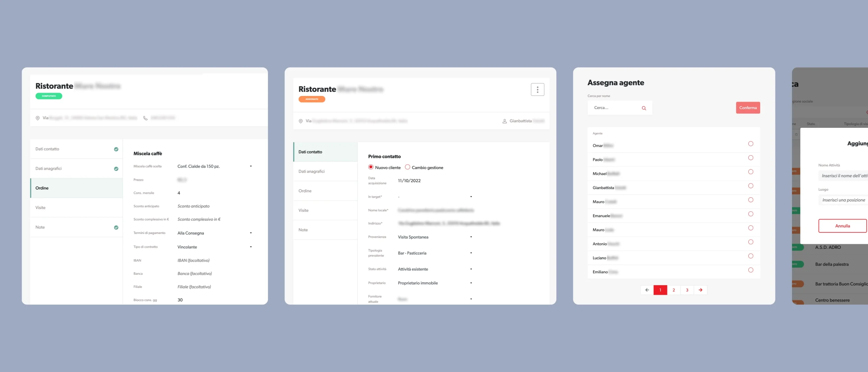The height and width of the screenshot is (372, 868).
Task: Open Visite tab in first card
Action: click(x=76, y=208)
